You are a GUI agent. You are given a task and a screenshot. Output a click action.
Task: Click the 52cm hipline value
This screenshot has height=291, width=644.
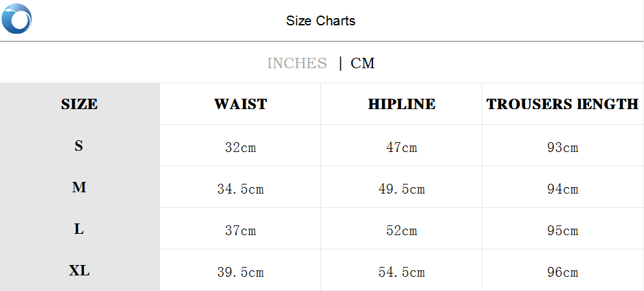point(402,231)
